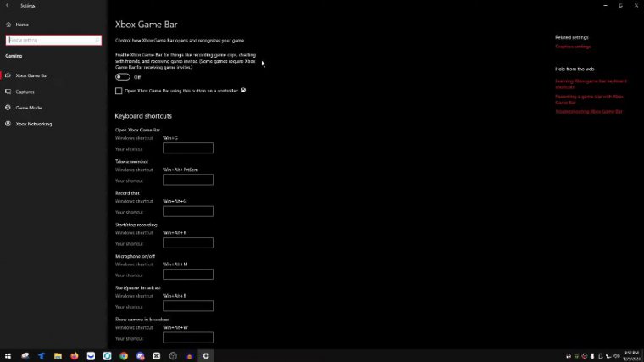The width and height of the screenshot is (644, 362).
Task: Click the Settings back arrow
Action: (x=8, y=6)
